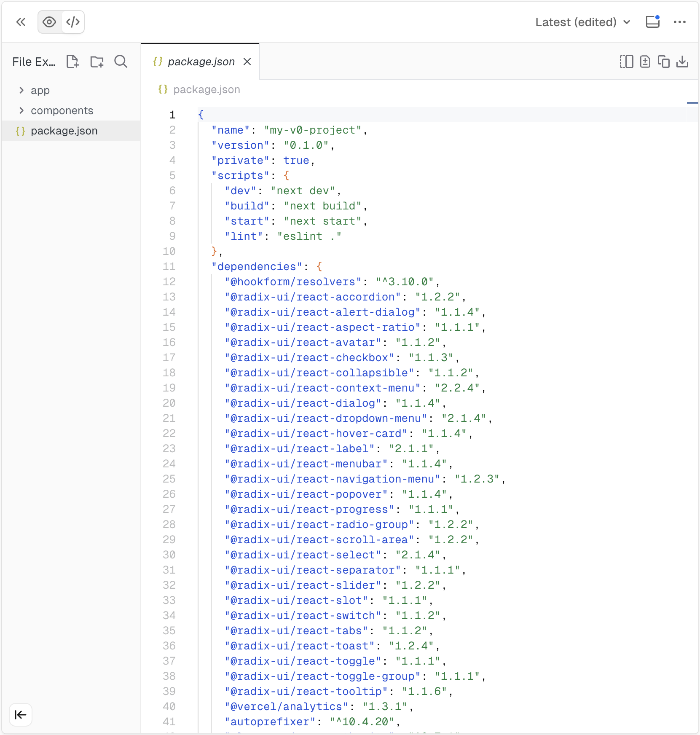Search files in File Explorer
This screenshot has height=735, width=700.
[x=121, y=62]
